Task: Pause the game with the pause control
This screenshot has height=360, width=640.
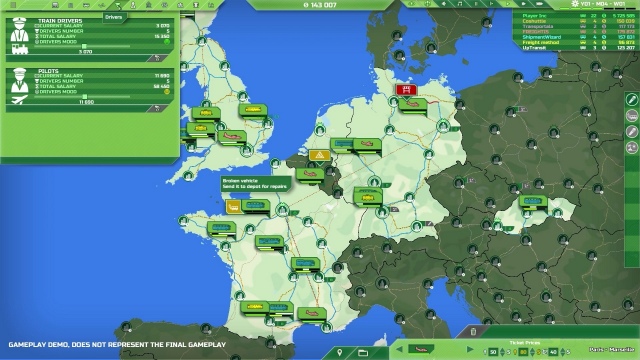Action: [476, 4]
